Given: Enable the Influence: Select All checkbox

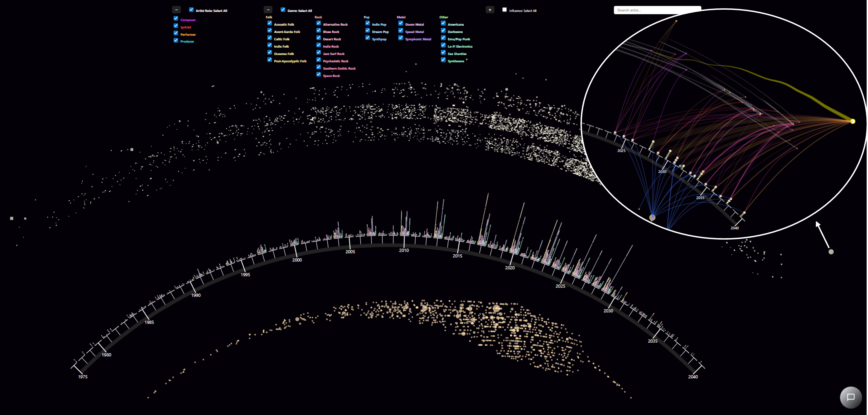Looking at the screenshot, I should [x=504, y=10].
